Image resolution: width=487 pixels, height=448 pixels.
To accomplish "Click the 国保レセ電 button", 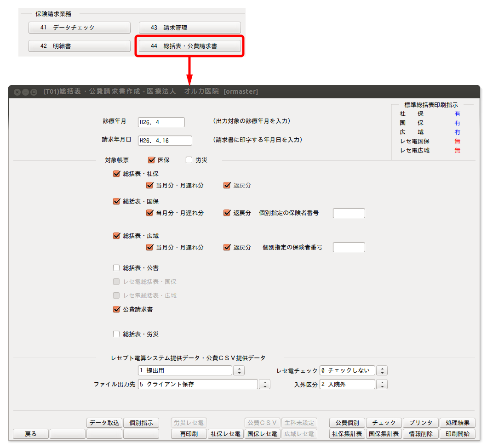I will coord(263,434).
